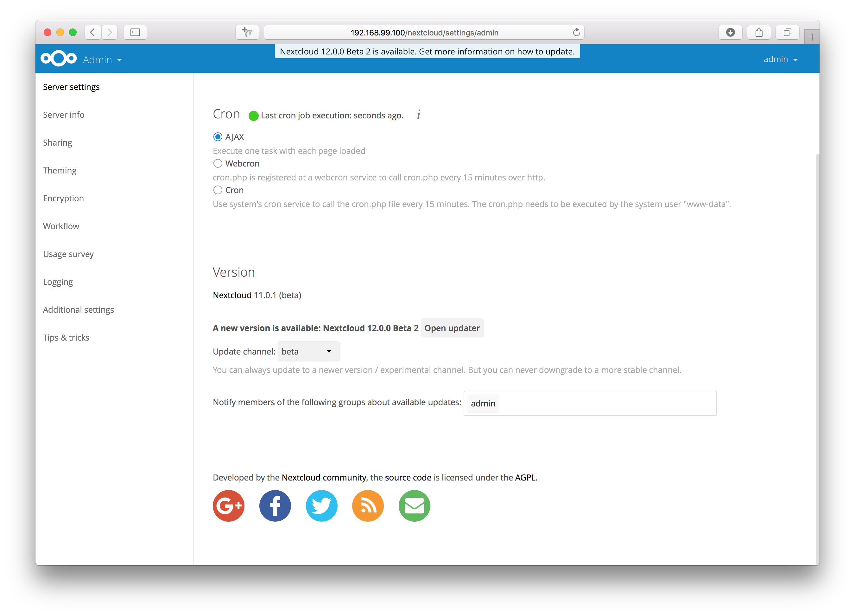This screenshot has width=855, height=616.
Task: Click the RSS feed social icon
Action: (x=368, y=505)
